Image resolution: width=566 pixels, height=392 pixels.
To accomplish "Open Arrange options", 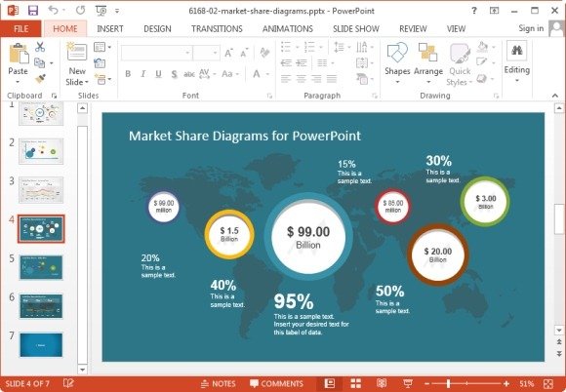I will point(428,62).
